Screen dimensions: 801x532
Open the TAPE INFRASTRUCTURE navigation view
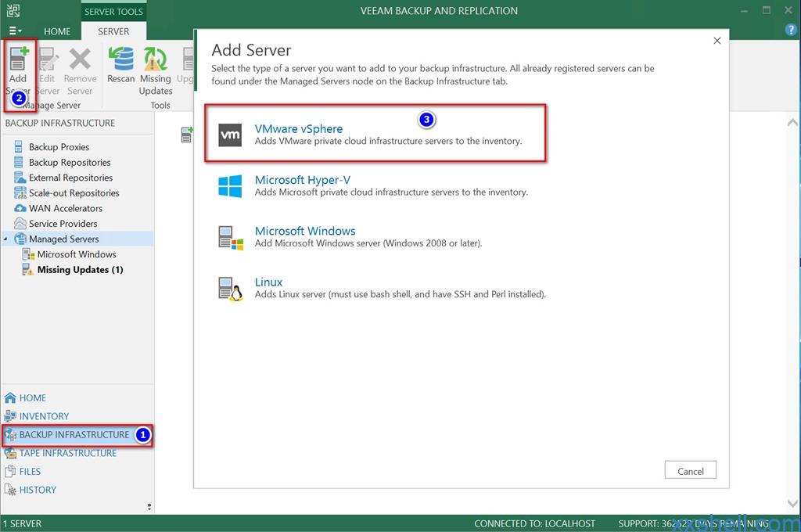click(x=68, y=453)
